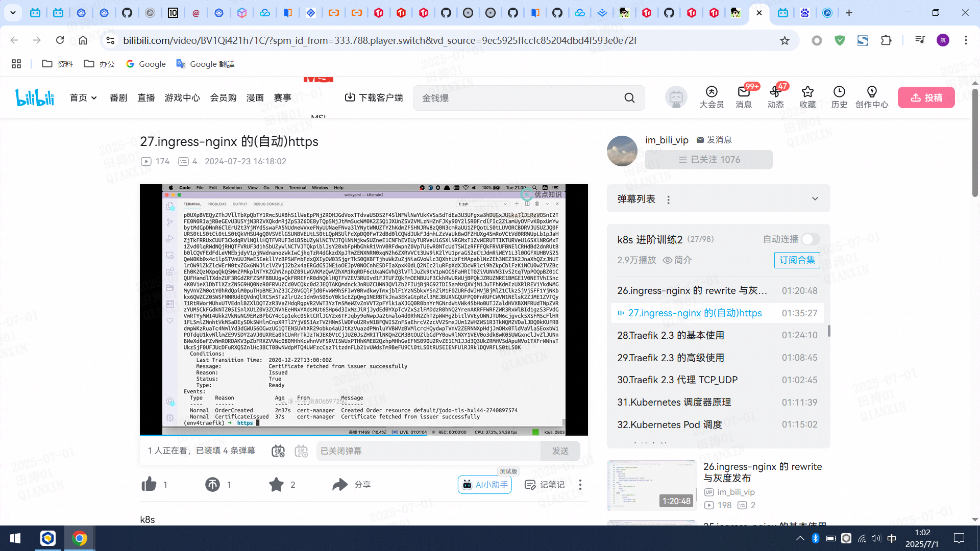Image resolution: width=980 pixels, height=551 pixels.
Task: Click the pink 投稿 button
Action: point(926,98)
